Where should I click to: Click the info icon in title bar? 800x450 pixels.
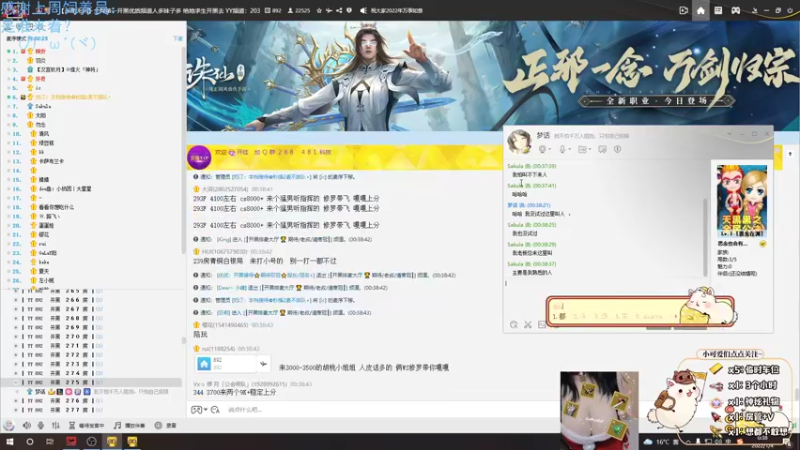coord(349,10)
